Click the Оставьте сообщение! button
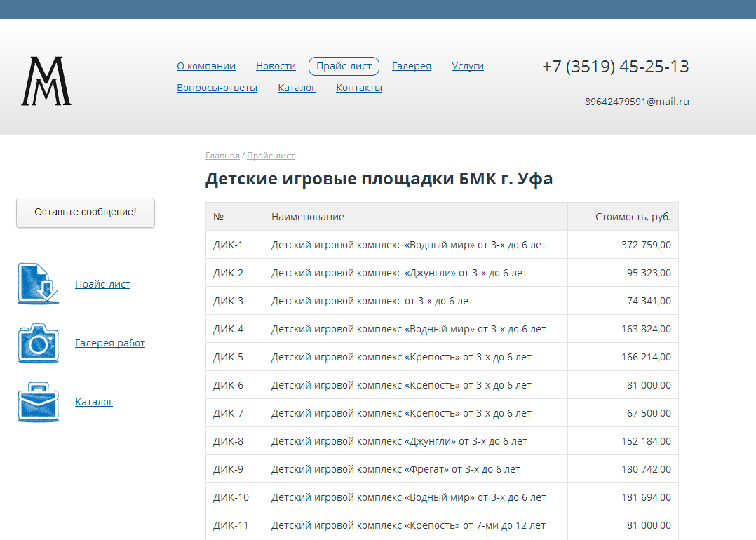The width and height of the screenshot is (756, 540). coord(86,212)
